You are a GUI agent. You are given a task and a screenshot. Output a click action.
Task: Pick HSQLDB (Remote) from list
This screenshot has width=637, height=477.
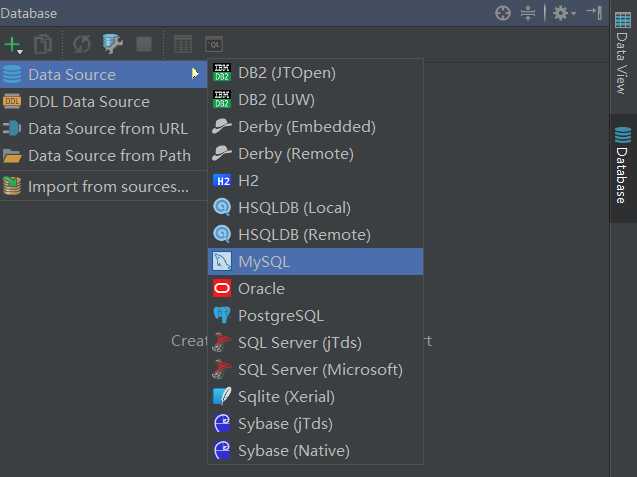click(315, 234)
